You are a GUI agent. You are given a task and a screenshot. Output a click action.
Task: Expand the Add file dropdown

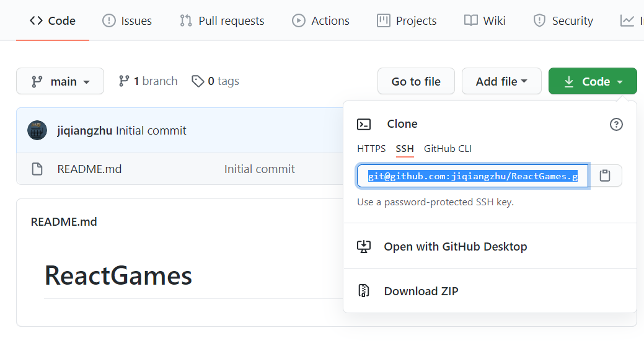coord(501,81)
